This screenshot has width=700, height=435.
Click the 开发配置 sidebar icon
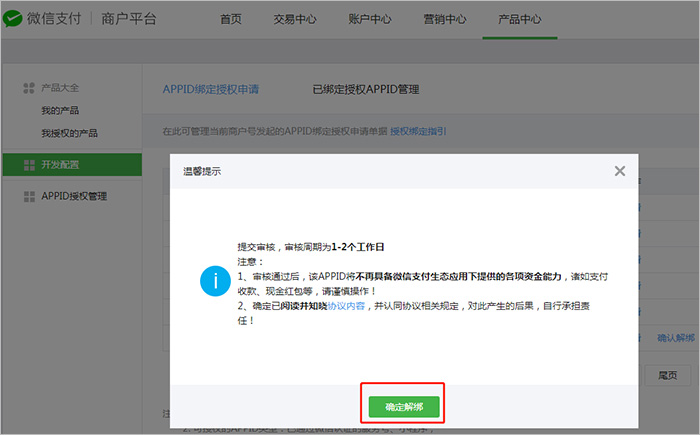[29, 165]
